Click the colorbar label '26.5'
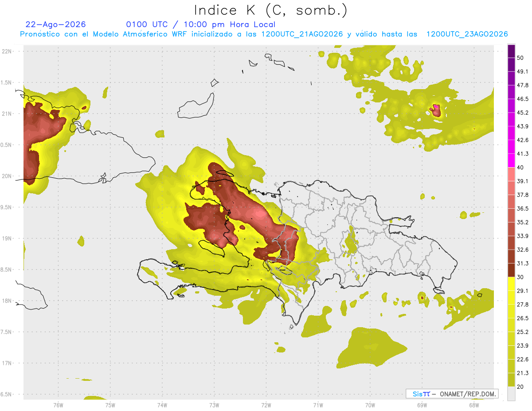Image resolution: width=532 pixels, height=411 pixels. pos(522,318)
